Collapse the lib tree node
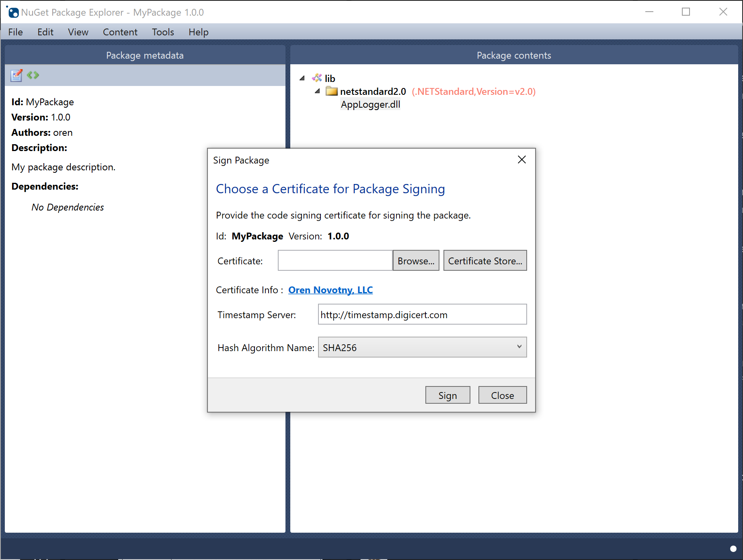The width and height of the screenshot is (743, 560). (x=302, y=78)
